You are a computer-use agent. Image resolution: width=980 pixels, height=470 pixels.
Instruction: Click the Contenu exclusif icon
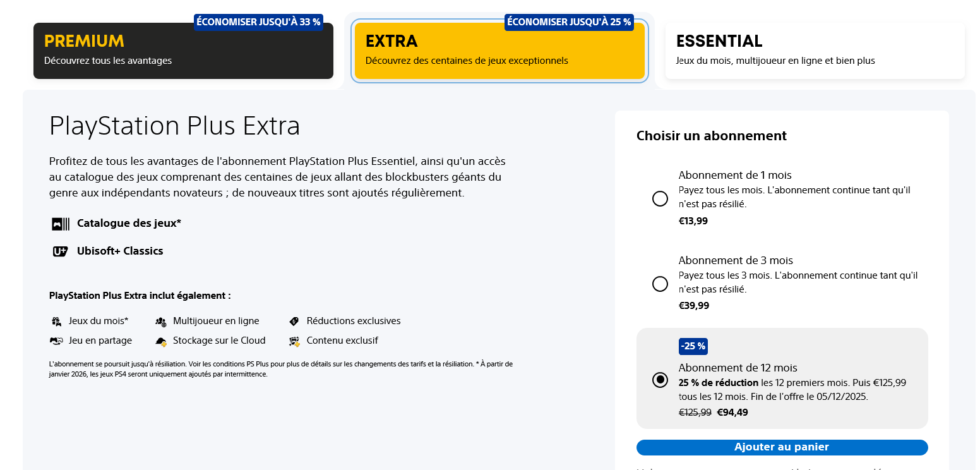pos(294,340)
